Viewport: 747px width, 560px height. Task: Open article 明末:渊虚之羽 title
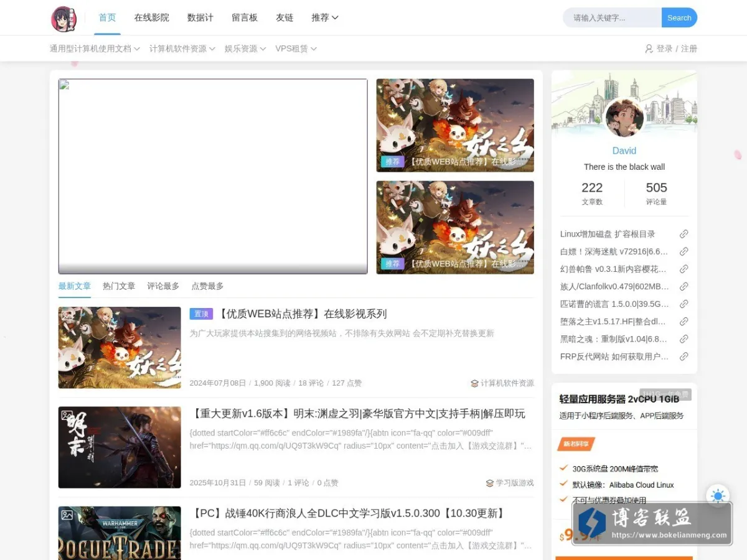click(359, 414)
